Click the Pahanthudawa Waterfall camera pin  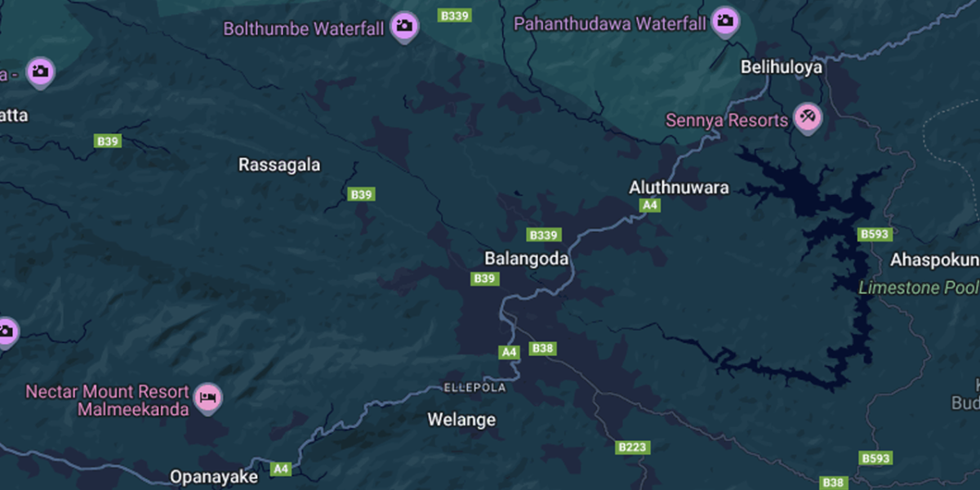click(724, 21)
